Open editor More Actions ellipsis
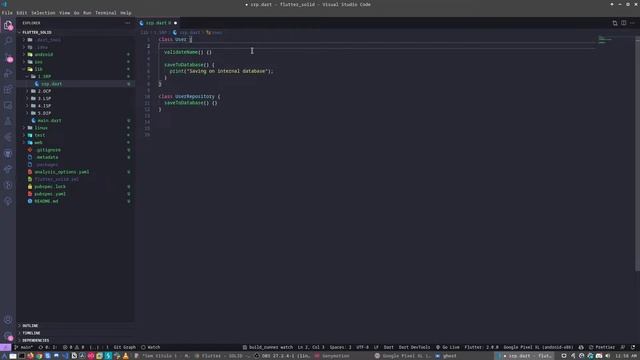 click(x=632, y=23)
